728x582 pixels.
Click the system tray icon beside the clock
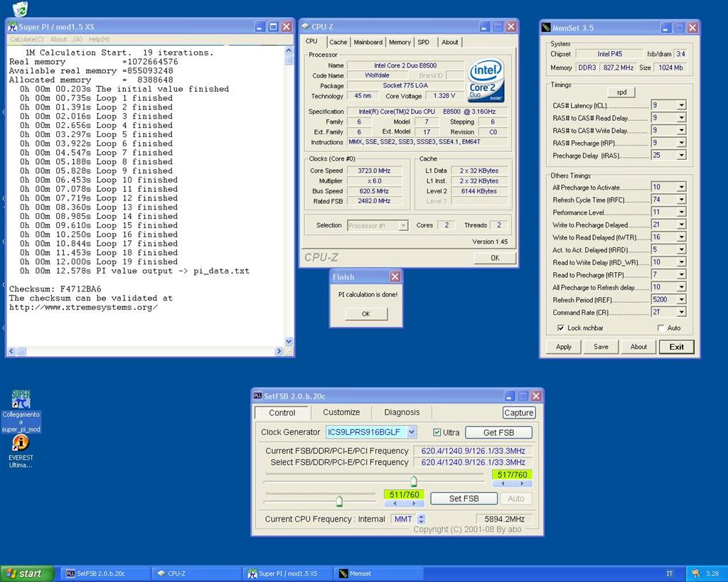click(695, 573)
